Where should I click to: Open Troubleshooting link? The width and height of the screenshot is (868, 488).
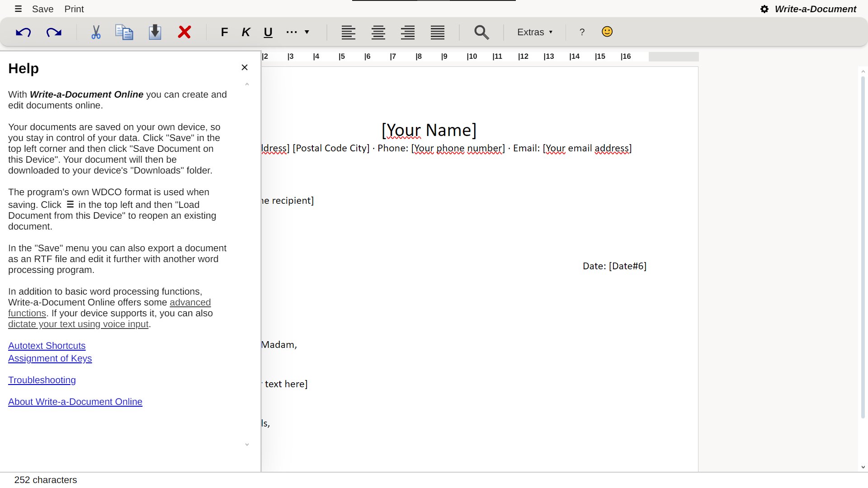(42, 380)
